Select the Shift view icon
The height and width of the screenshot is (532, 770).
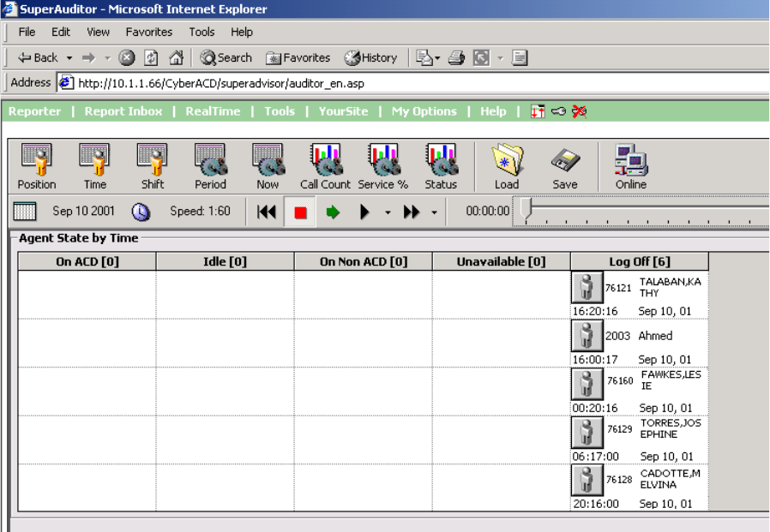click(x=153, y=166)
